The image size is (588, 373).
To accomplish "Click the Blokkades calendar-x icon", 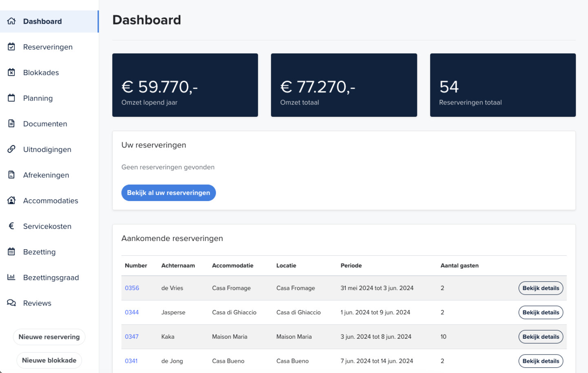I will [x=11, y=72].
